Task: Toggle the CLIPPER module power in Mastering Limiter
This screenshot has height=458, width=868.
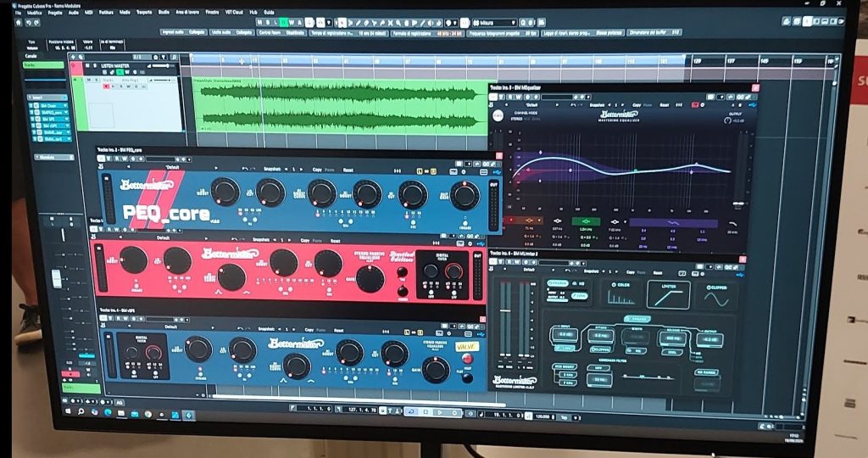Action: pos(709,288)
